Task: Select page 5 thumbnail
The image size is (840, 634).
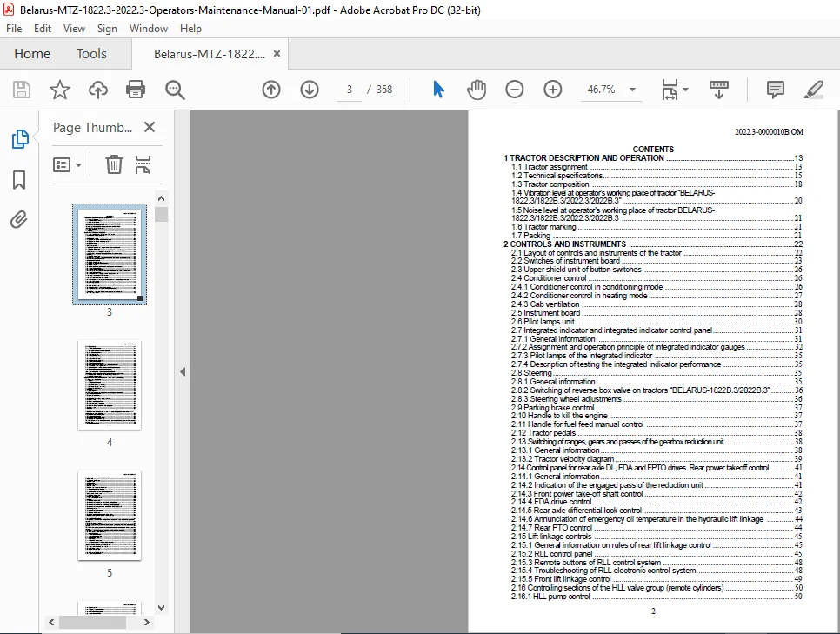Action: 110,516
